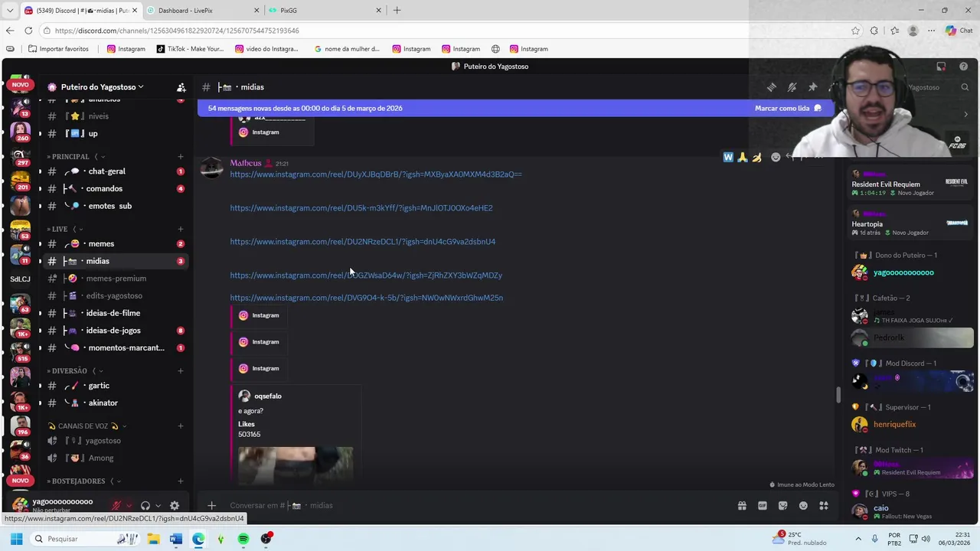Open the Instagram reel link DVG9O4-k-5b

click(x=367, y=298)
